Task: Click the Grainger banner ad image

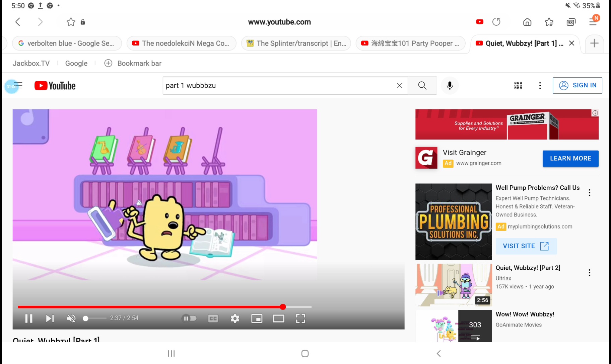Action: click(507, 124)
